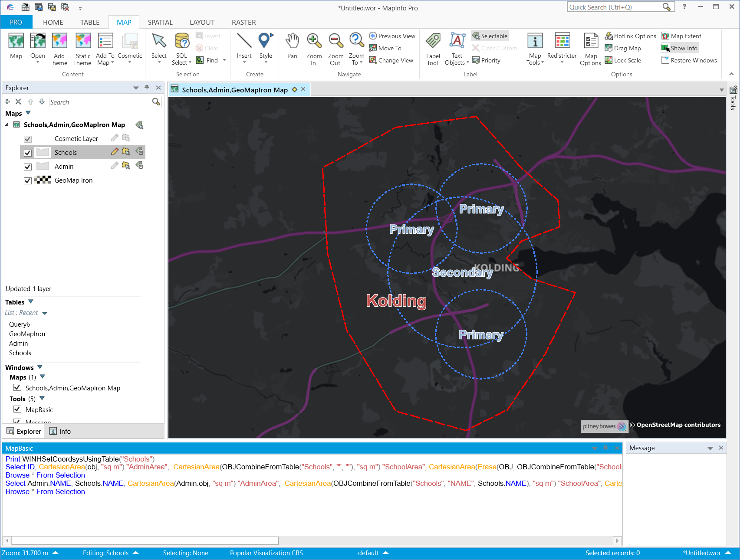
Task: Open the Static Theme tool
Action: (x=83, y=41)
